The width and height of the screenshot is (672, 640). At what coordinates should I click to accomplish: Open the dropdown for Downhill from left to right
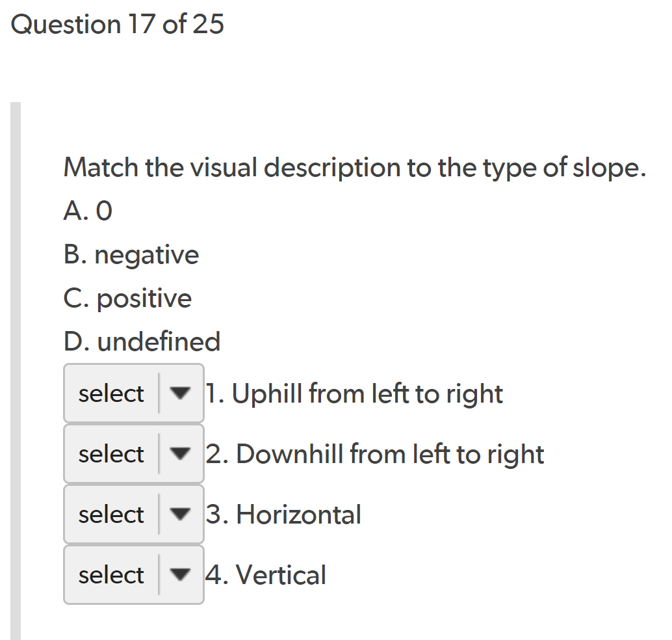click(134, 454)
